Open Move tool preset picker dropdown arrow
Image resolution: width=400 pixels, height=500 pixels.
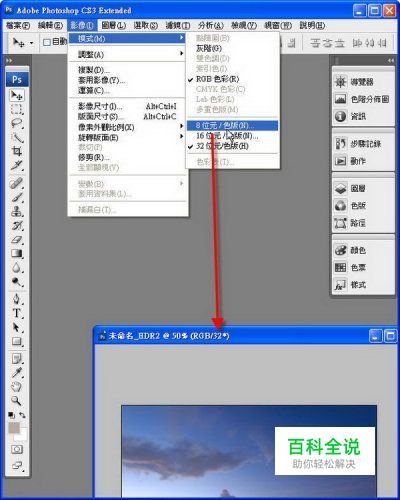31,43
